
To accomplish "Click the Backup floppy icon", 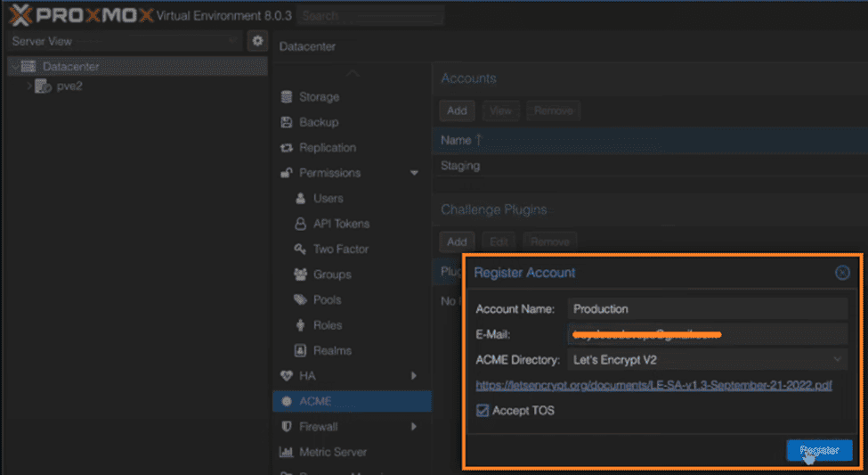I will coord(286,122).
